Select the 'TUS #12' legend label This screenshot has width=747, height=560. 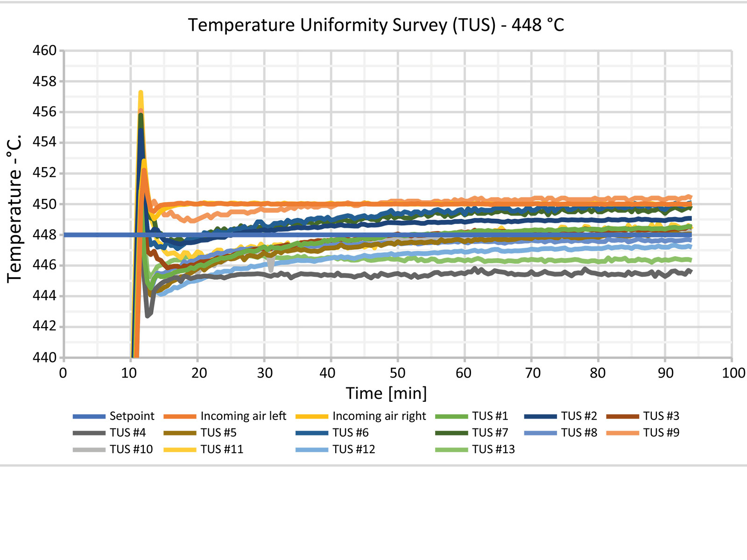pyautogui.click(x=354, y=449)
